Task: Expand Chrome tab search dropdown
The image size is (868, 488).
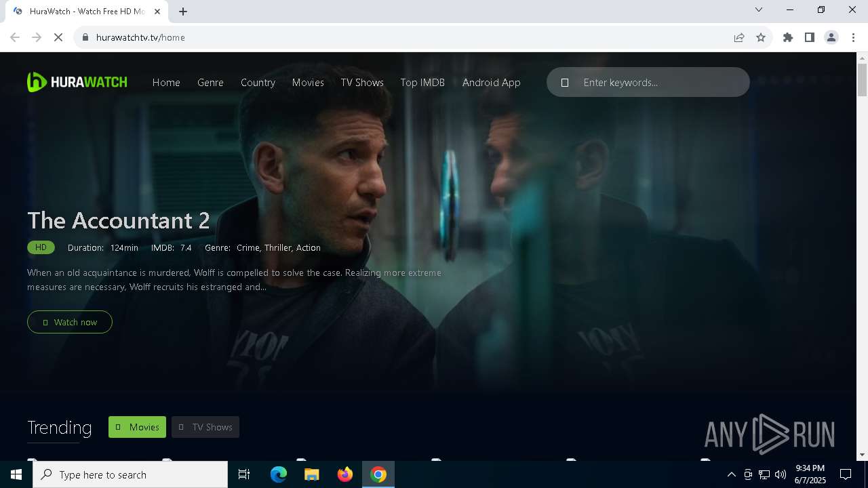Action: pos(759,9)
